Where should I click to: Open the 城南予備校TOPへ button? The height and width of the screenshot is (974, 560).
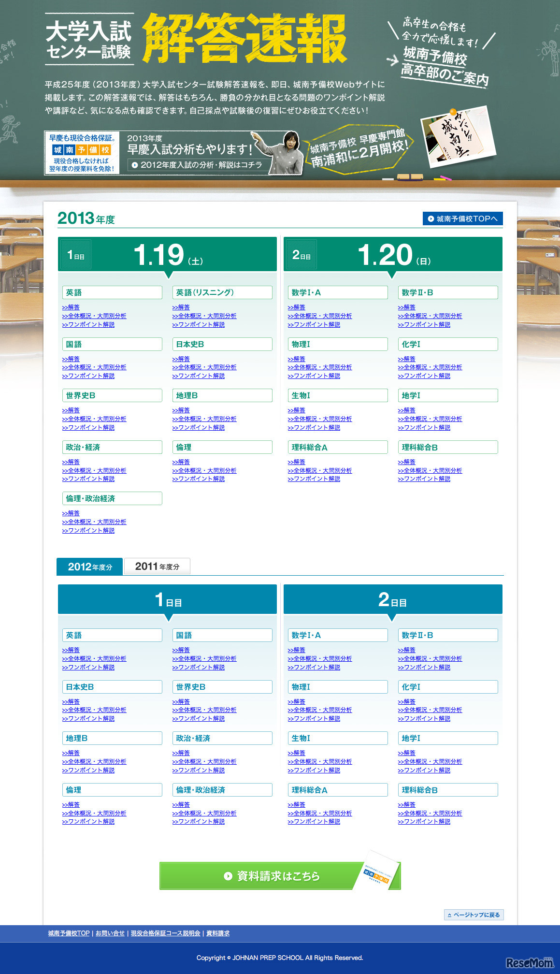(462, 218)
